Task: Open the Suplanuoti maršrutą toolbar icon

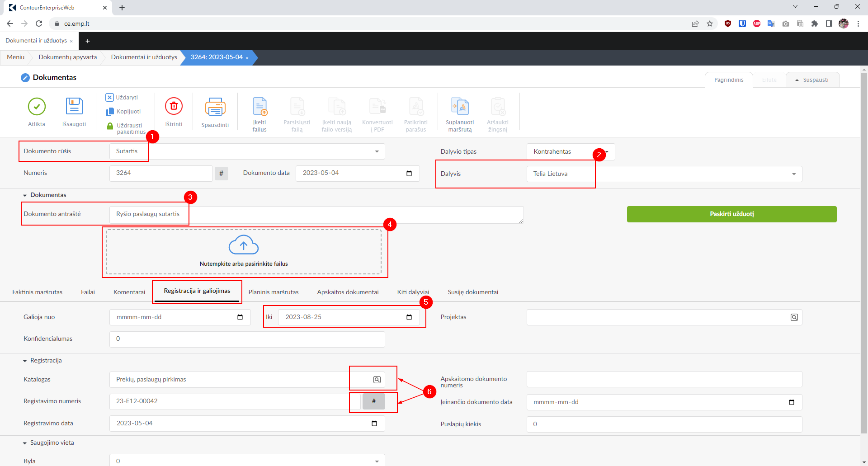Action: [x=460, y=107]
